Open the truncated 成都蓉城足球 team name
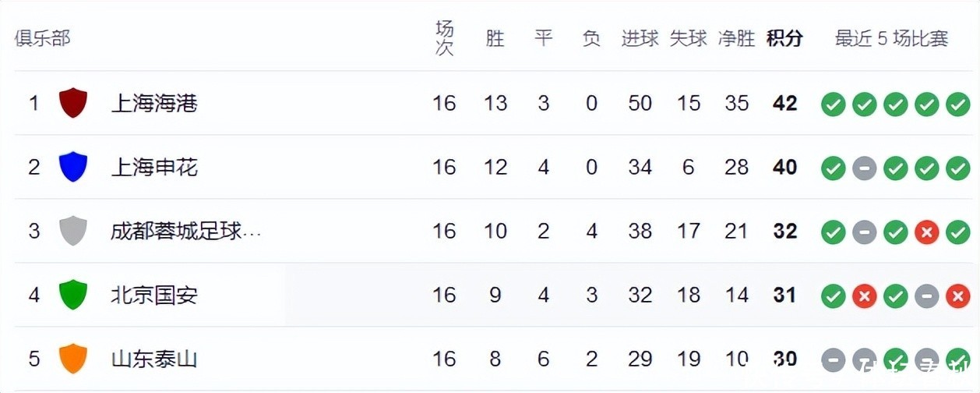Viewport: 980px width, 393px height. (185, 231)
